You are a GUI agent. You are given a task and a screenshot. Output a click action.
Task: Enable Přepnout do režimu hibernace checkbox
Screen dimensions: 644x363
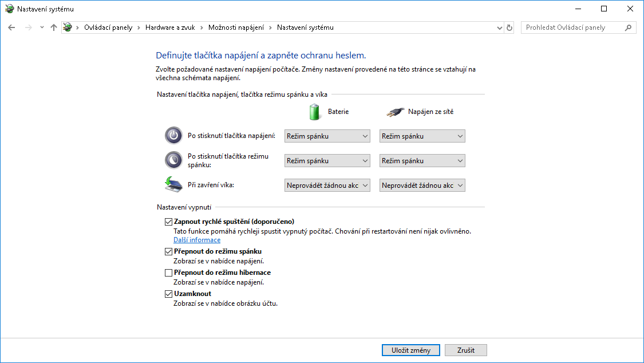click(168, 273)
